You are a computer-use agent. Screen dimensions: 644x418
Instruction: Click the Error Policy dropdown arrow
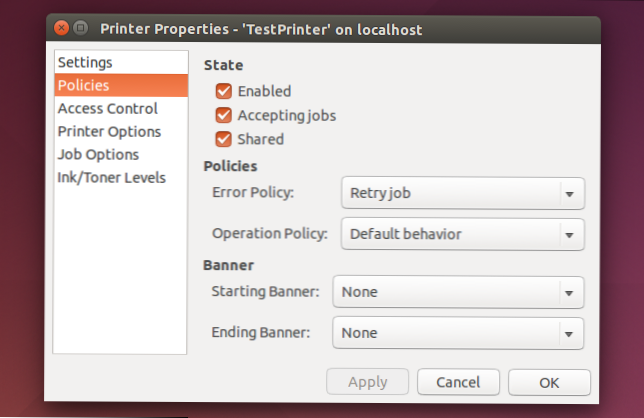pyautogui.click(x=568, y=192)
